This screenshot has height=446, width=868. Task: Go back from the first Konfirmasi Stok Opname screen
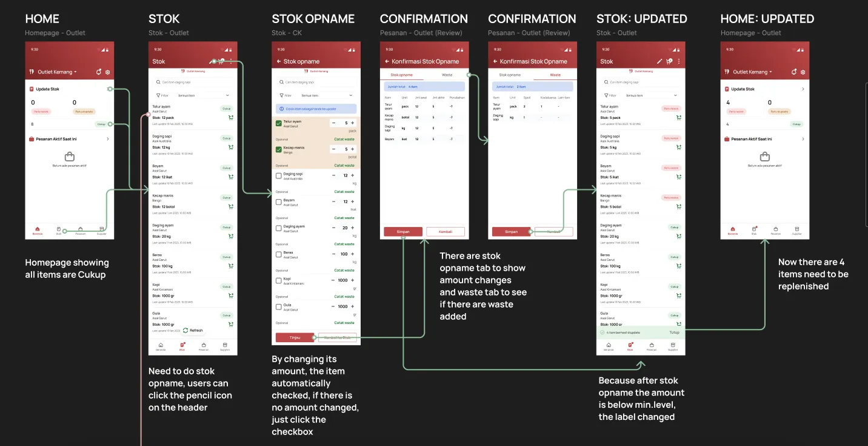click(x=387, y=61)
